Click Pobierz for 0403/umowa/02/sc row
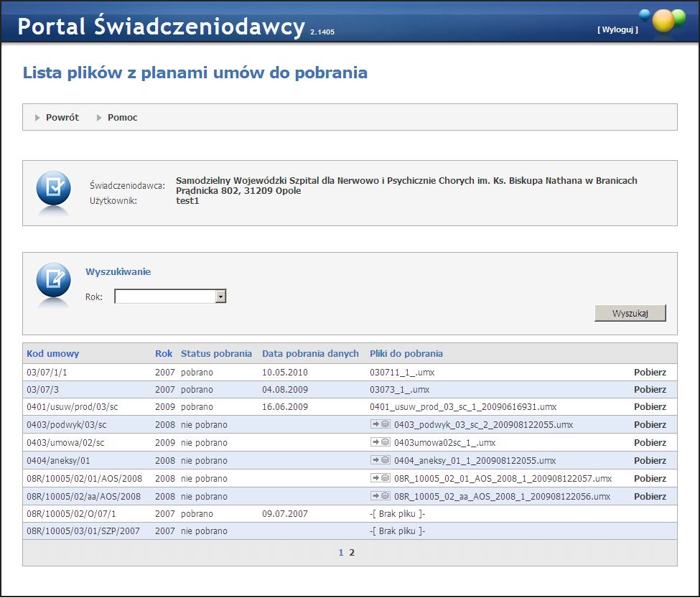Screen dimensions: 700x598 tap(650, 443)
